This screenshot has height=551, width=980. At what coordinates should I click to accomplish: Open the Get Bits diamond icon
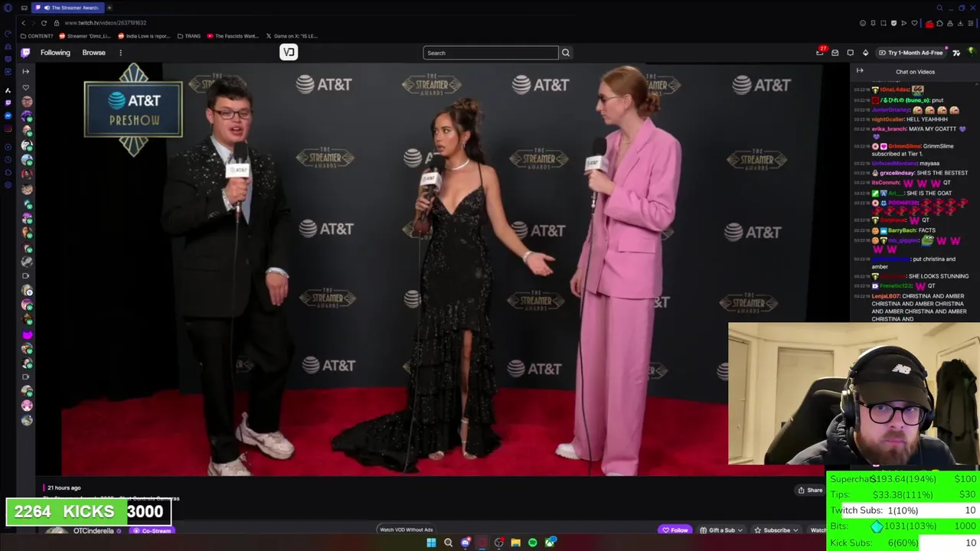click(865, 53)
